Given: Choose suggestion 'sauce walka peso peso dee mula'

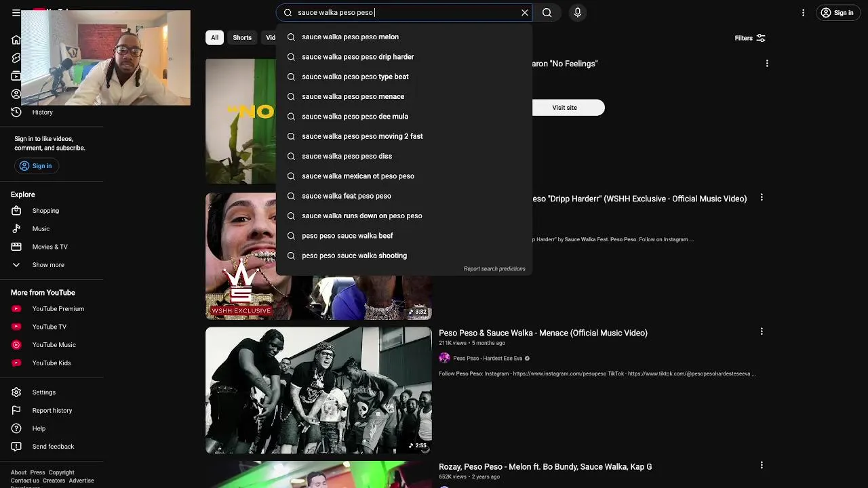Looking at the screenshot, I should pos(404,117).
